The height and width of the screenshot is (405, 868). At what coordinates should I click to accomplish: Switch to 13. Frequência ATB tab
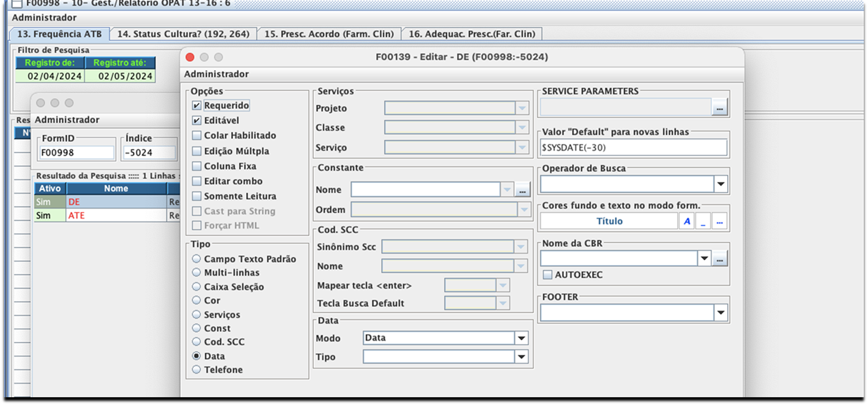tap(59, 34)
